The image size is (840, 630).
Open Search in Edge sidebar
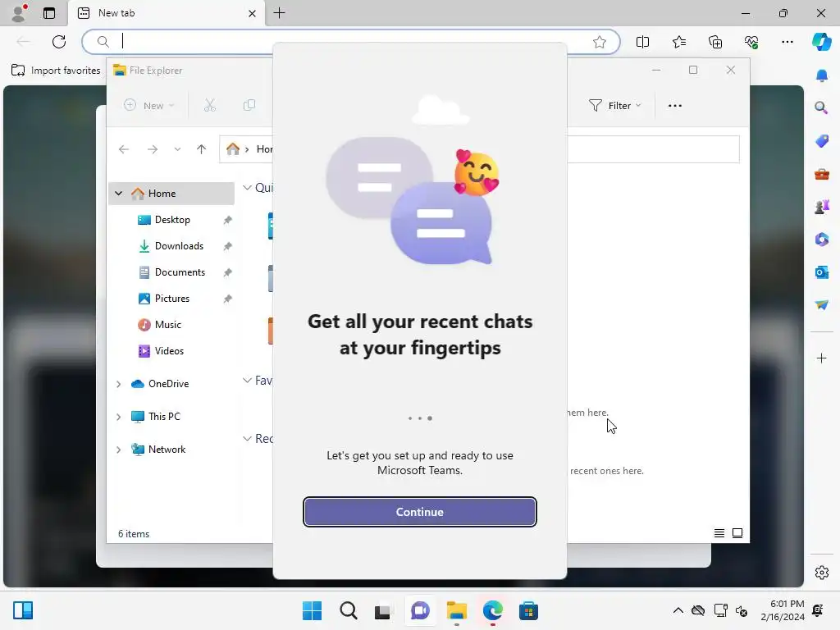tap(822, 107)
